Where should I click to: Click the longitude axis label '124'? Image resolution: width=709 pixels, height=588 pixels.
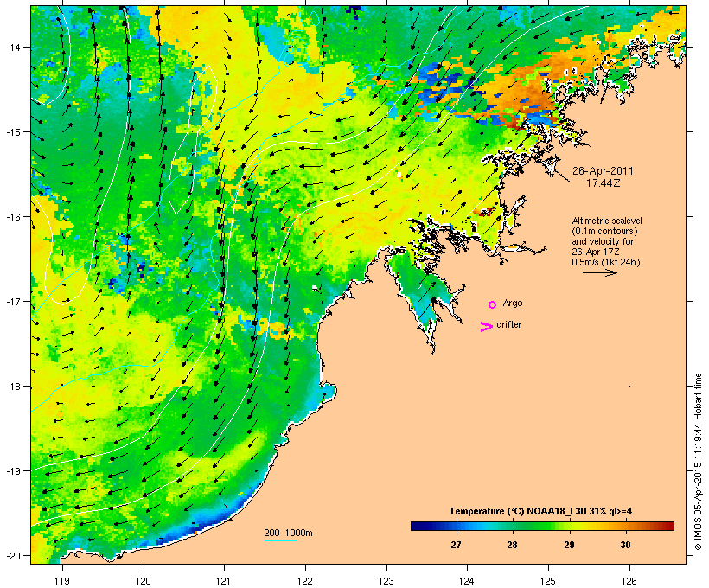point(467,581)
